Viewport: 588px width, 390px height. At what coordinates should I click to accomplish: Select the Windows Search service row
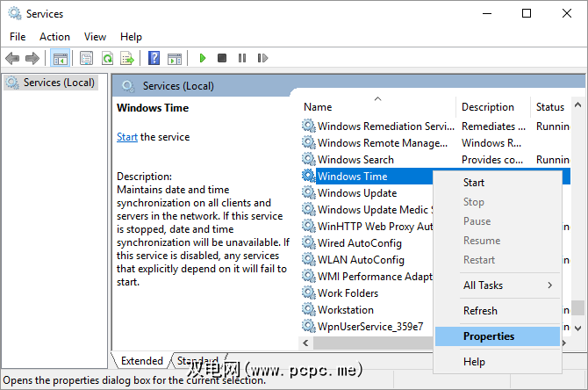coord(355,160)
